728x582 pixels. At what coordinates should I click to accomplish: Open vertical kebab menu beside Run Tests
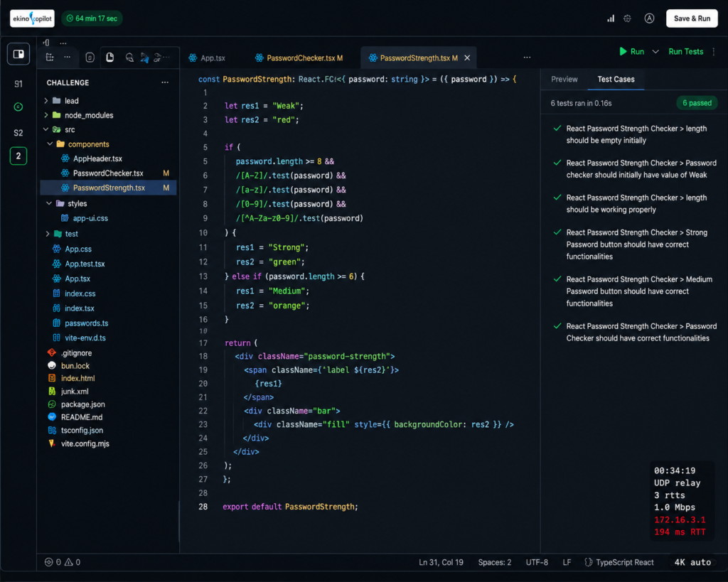714,51
